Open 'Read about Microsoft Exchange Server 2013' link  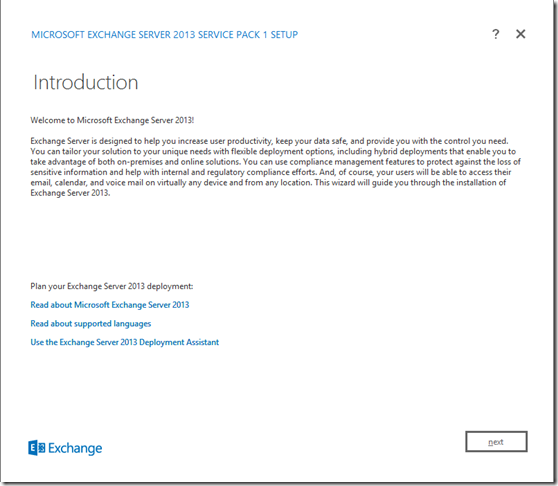tap(110, 305)
